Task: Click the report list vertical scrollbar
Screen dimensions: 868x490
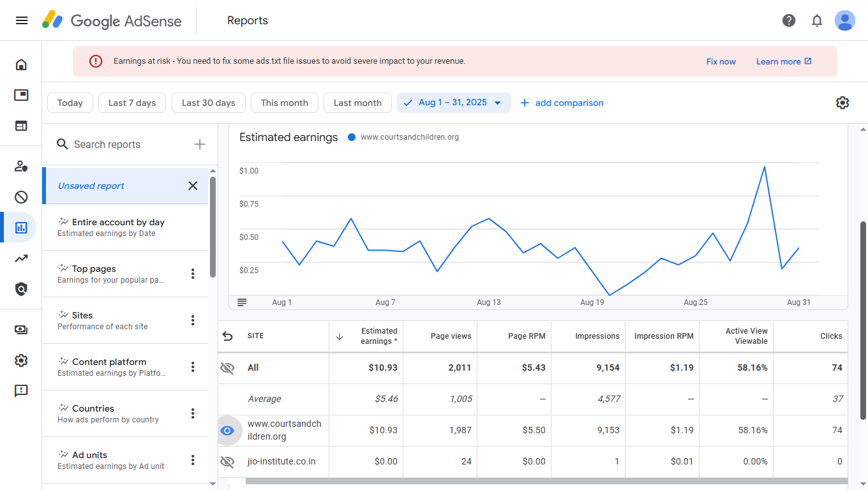Action: click(213, 226)
